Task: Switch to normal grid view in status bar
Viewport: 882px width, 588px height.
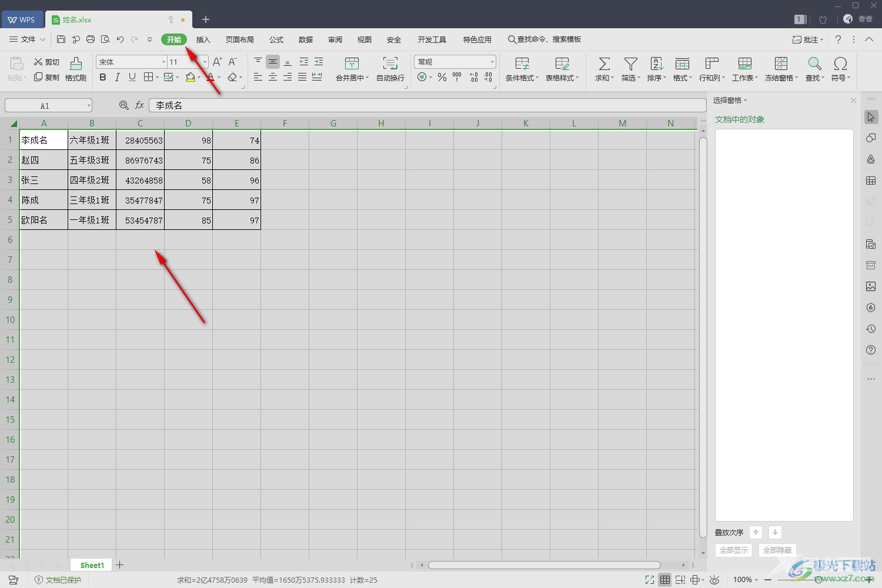Action: click(665, 580)
